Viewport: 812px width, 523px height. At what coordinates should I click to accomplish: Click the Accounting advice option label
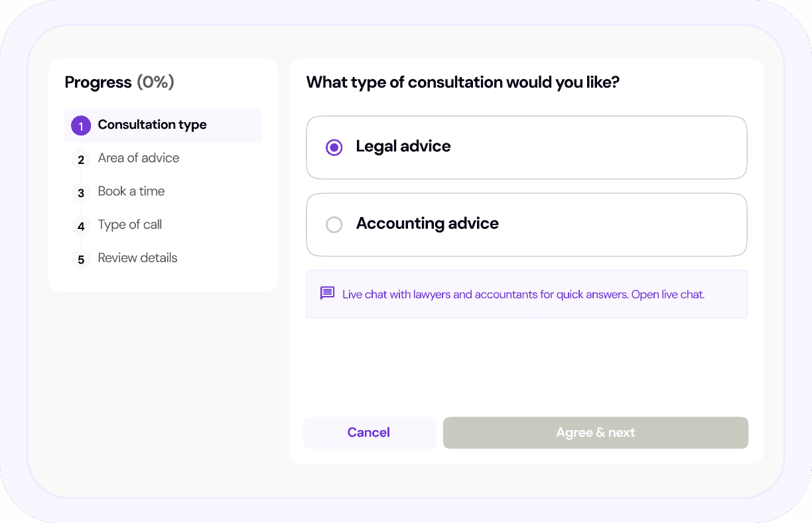[x=427, y=224]
